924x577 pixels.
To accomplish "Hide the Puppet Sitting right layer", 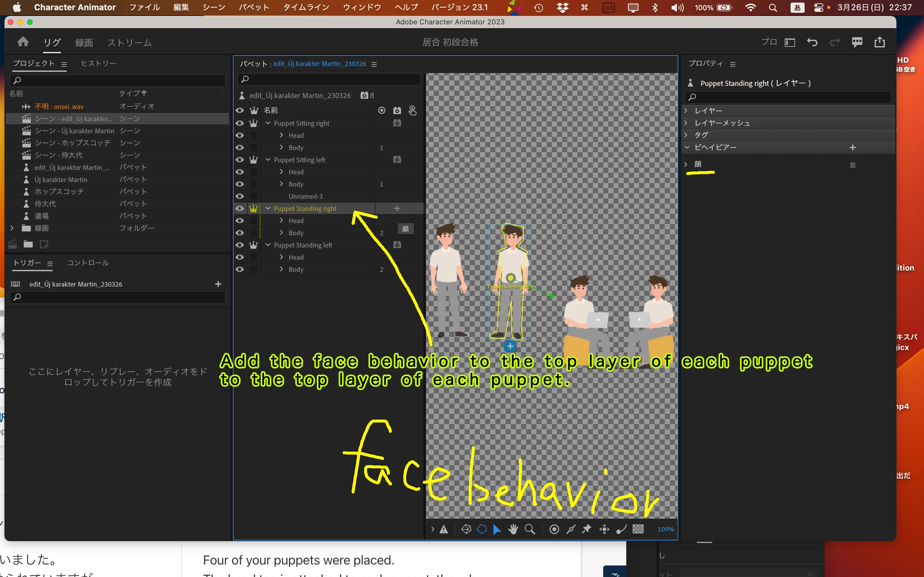I will pos(240,123).
